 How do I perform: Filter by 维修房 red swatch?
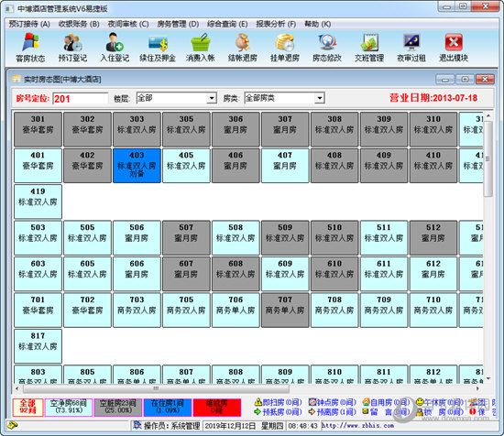click(x=217, y=407)
